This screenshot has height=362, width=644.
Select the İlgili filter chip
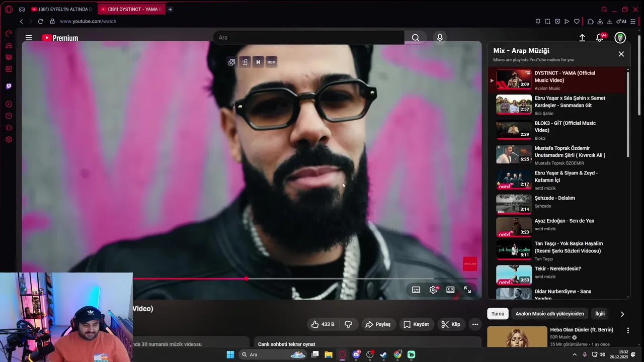(x=600, y=314)
